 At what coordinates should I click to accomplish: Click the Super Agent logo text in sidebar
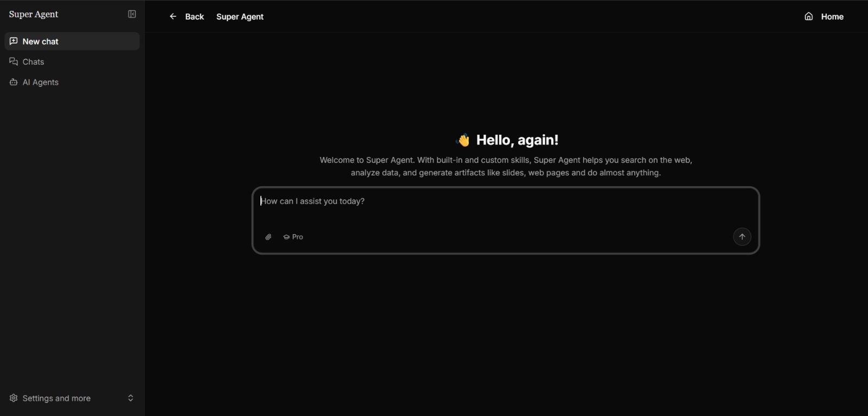coord(34,15)
